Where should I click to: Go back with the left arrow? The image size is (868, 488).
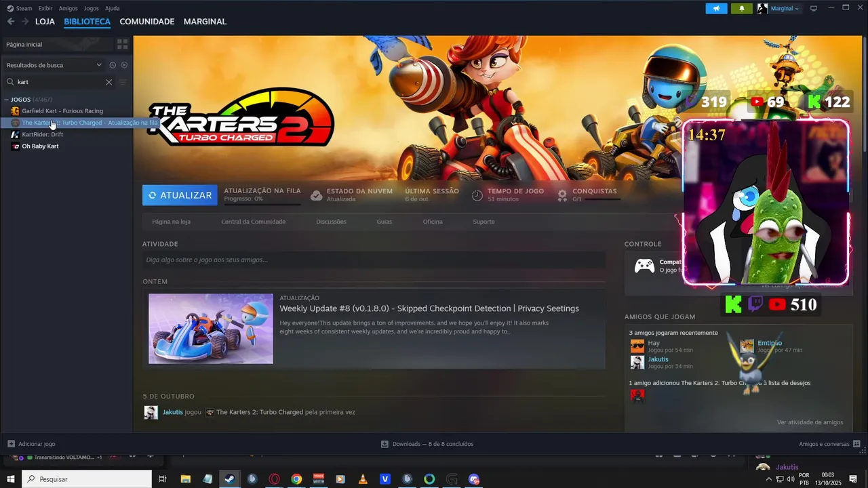coord(10,22)
